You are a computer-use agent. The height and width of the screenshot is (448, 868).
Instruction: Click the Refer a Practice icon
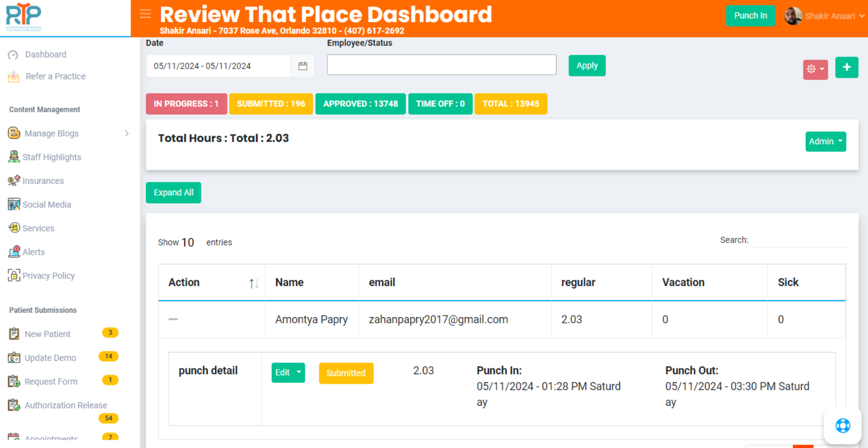14,77
